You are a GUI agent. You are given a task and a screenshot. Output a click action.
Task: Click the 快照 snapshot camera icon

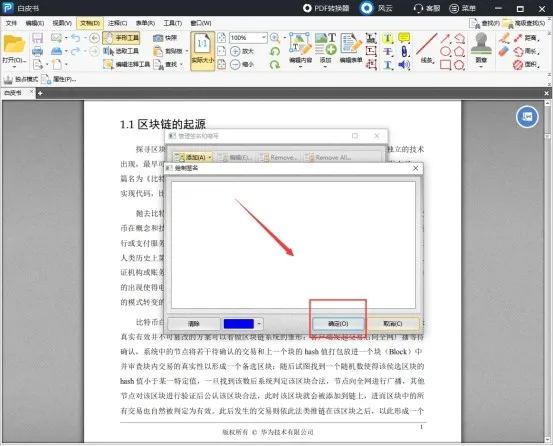pos(158,38)
